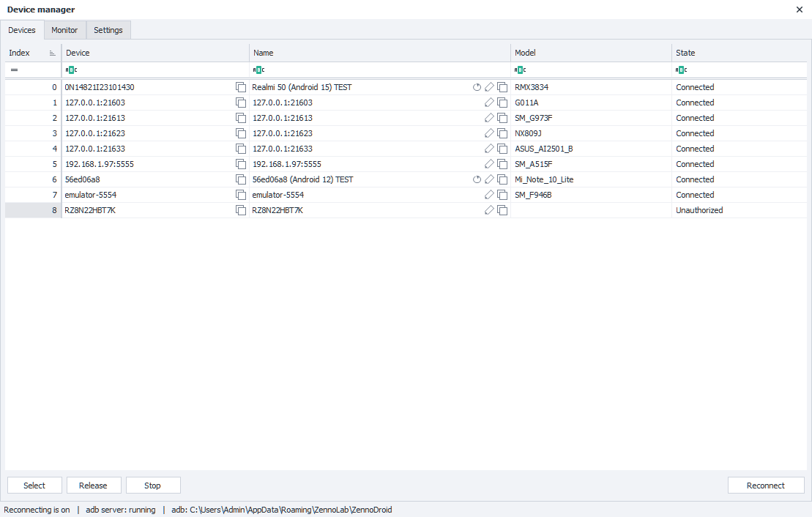812x517 pixels.
Task: Copy name Realmi 50 (Android 15) TEST
Action: click(x=502, y=87)
